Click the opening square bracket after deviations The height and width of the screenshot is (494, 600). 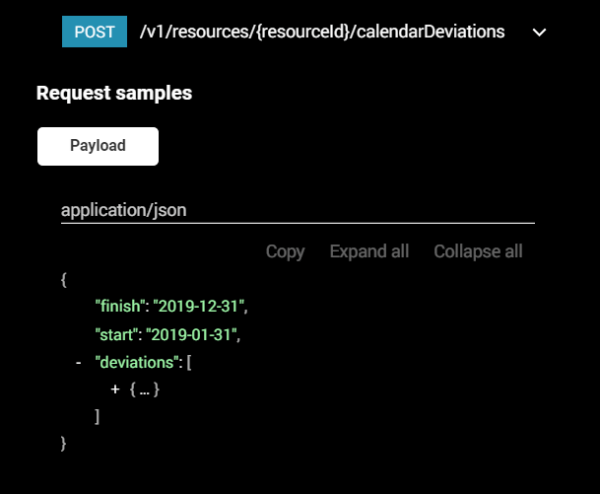click(x=189, y=362)
